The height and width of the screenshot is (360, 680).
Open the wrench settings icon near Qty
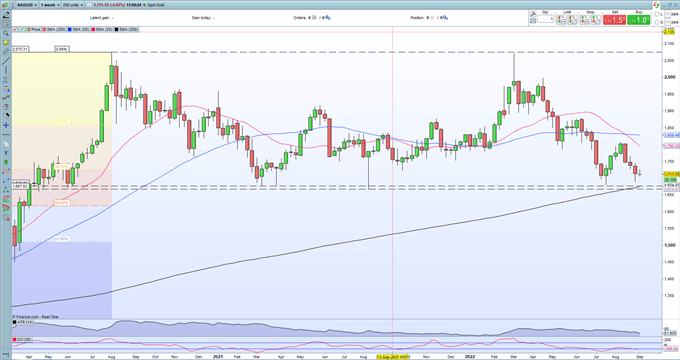tap(533, 14)
